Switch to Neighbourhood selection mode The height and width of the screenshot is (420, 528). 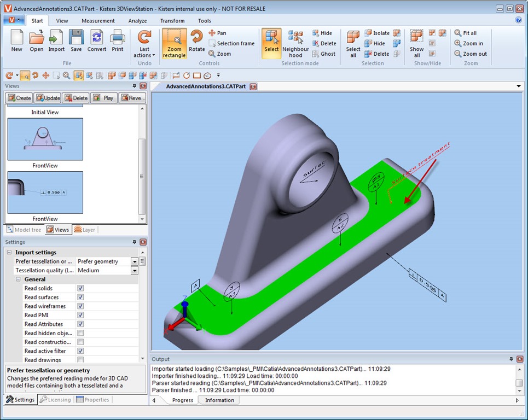[295, 43]
